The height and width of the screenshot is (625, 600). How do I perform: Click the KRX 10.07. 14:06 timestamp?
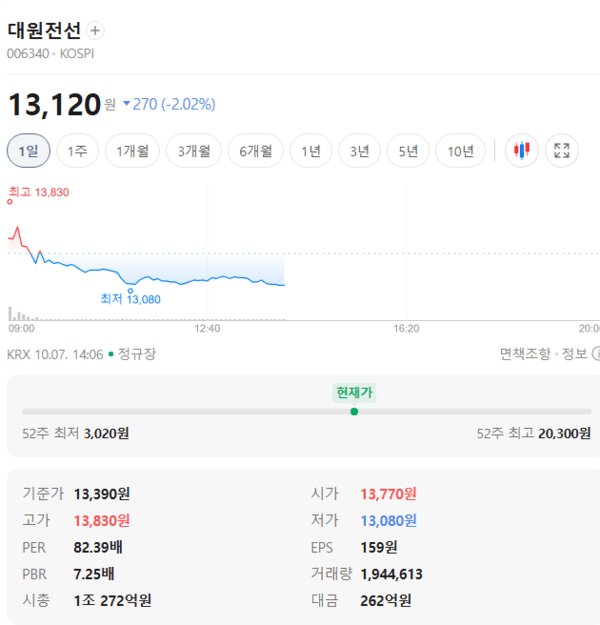click(x=55, y=354)
